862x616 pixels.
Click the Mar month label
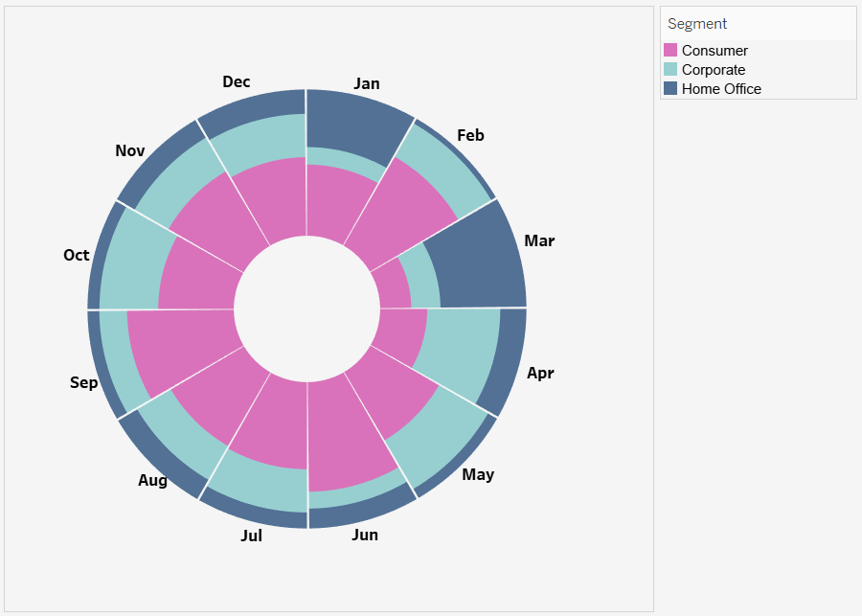click(x=539, y=240)
